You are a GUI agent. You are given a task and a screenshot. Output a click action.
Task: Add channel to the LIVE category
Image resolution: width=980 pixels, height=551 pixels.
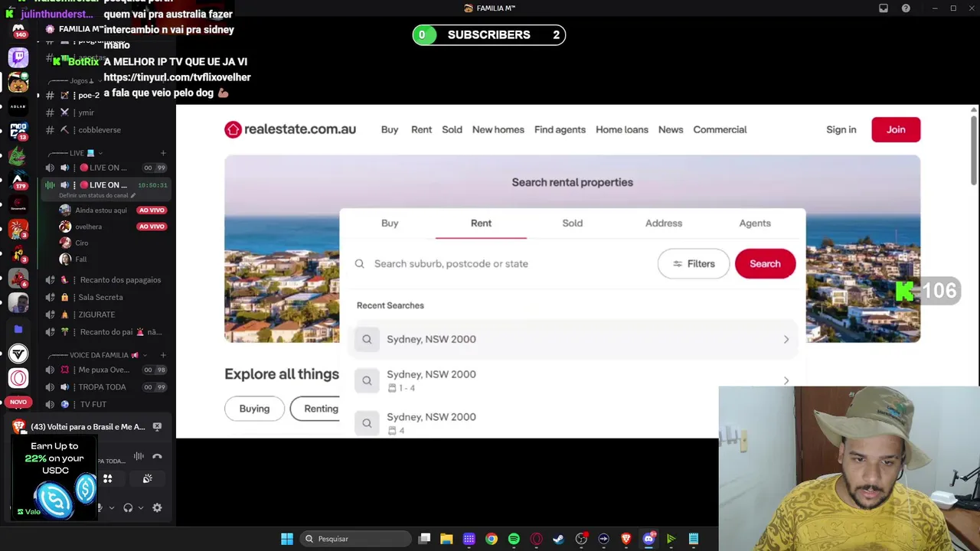(163, 153)
